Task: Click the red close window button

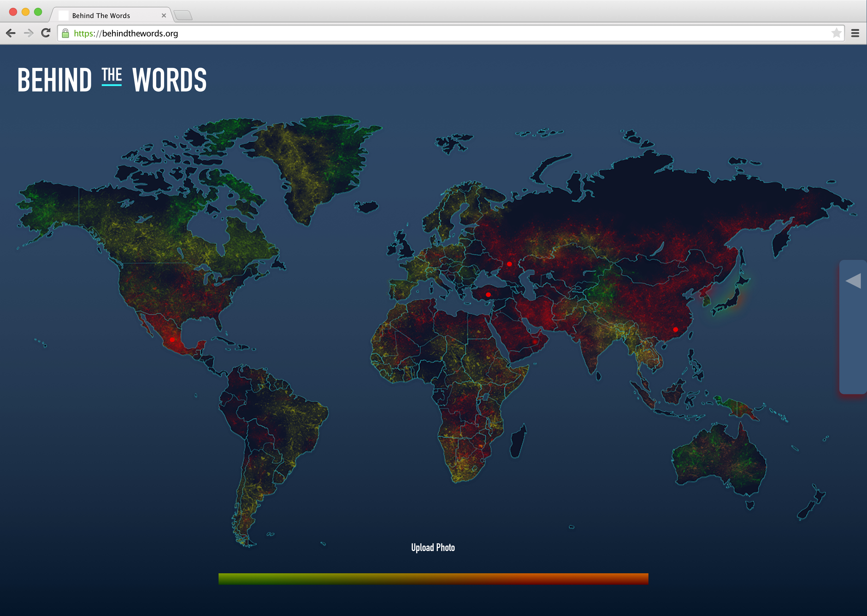Action: (13, 12)
